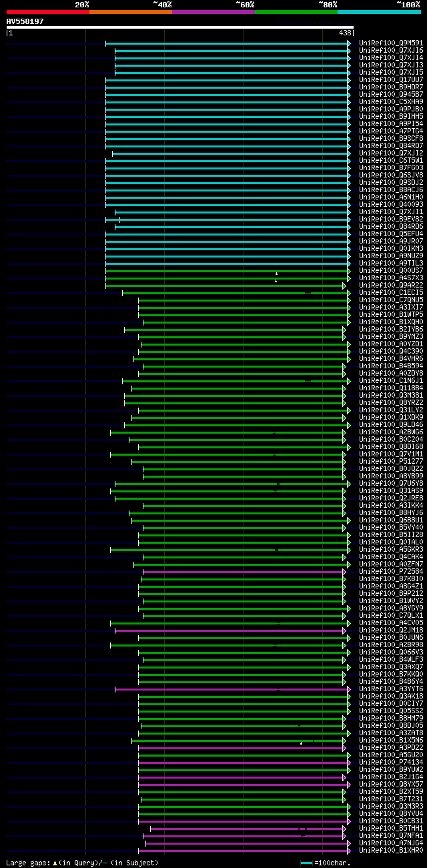
Task: Open hit UniRef100_C5XHA9
Action: coord(391,102)
